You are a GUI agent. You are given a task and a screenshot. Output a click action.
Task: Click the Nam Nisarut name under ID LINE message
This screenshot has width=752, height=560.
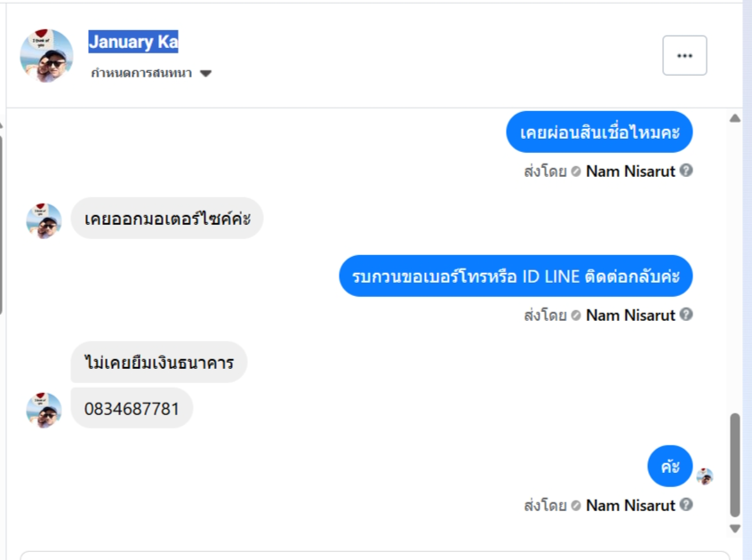pyautogui.click(x=630, y=315)
